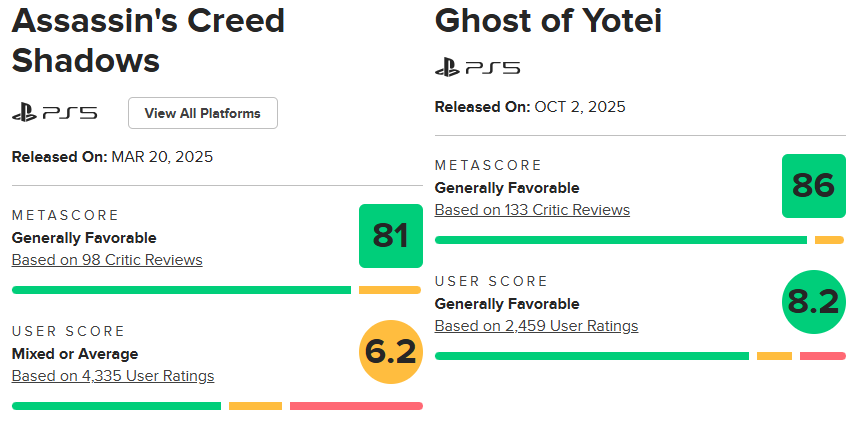Click the PS5 logo under Ghost of Yotei
The height and width of the screenshot is (428, 855).
click(477, 68)
